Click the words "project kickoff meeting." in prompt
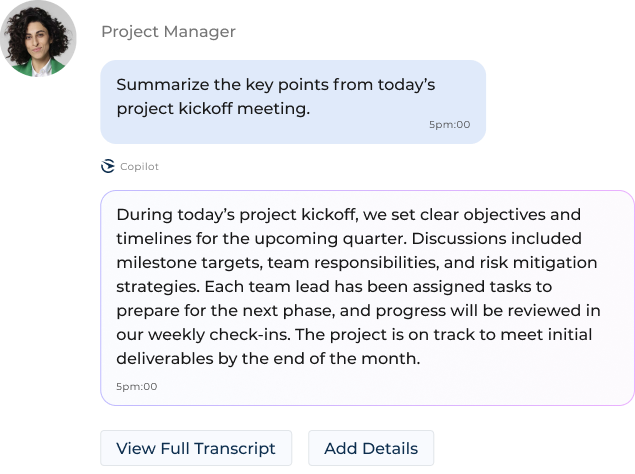The image size is (635, 474). point(213,108)
